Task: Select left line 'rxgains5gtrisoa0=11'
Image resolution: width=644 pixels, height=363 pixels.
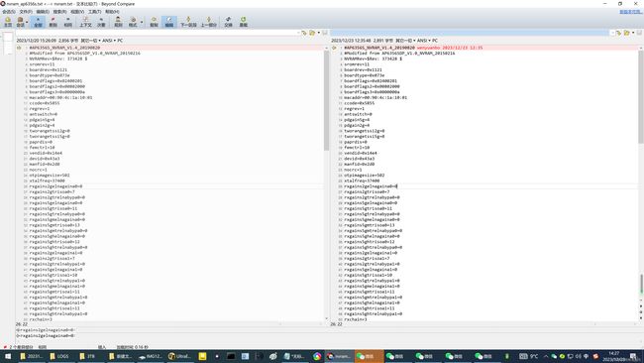Action: [54, 208]
